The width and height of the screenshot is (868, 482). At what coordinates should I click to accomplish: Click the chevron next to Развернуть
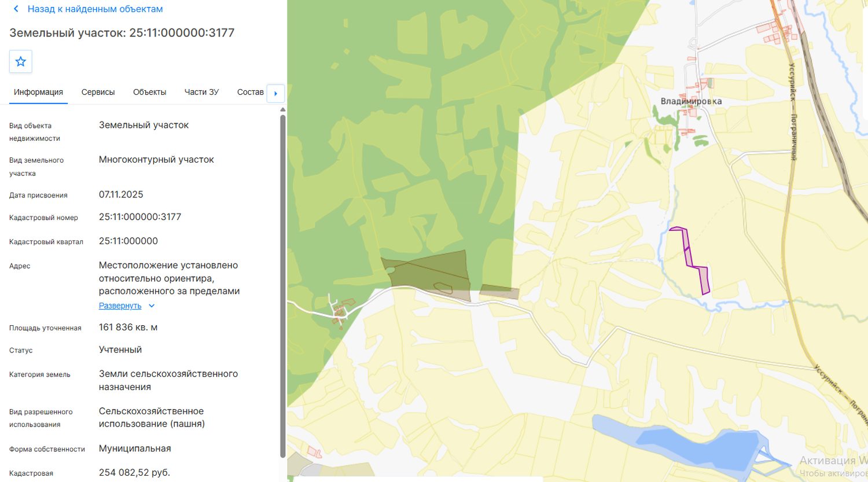click(x=152, y=306)
